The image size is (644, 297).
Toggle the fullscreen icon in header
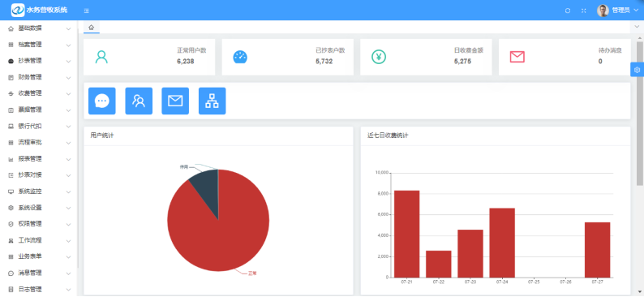pos(584,11)
